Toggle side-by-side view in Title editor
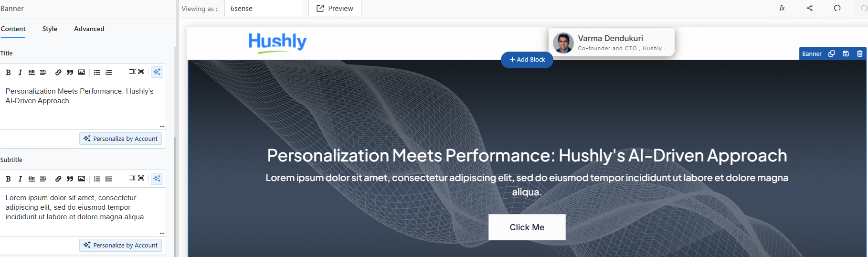868x257 pixels. click(132, 72)
